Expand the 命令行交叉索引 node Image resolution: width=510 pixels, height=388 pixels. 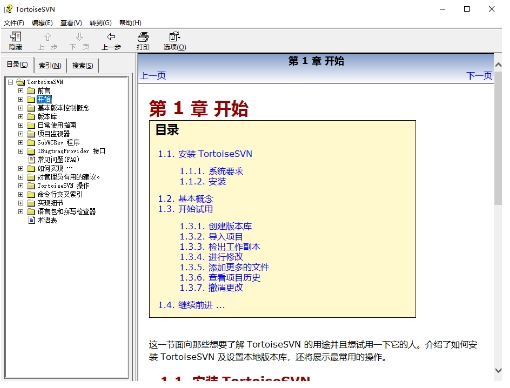(20, 194)
